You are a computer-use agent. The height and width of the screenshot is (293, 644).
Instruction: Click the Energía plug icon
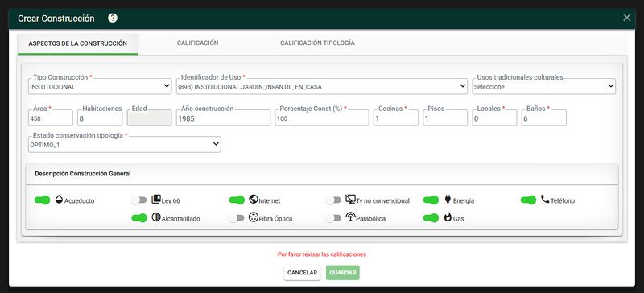(x=448, y=200)
